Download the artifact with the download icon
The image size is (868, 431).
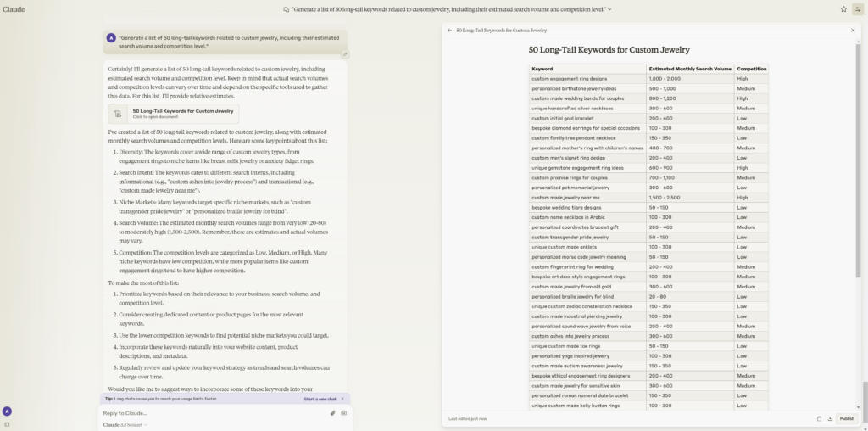830,419
